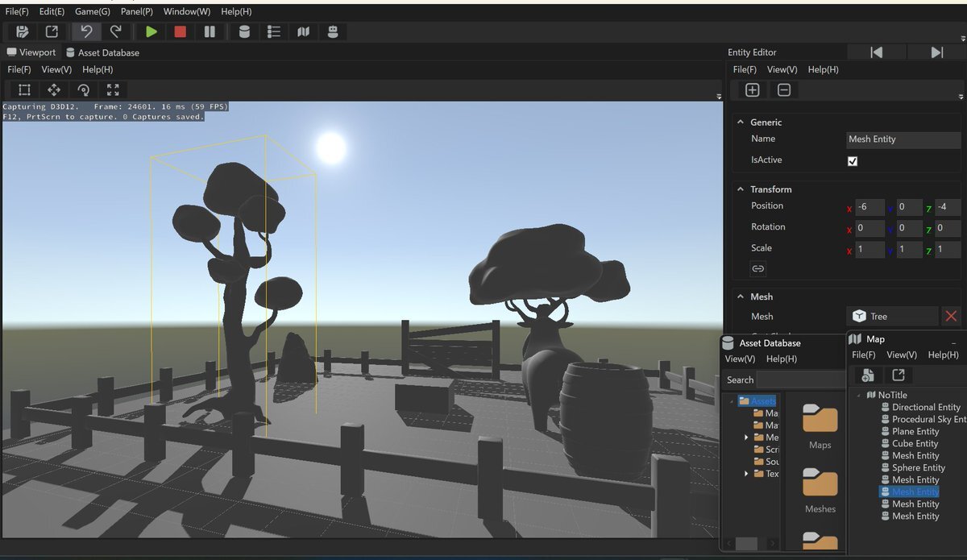Click the red X beside the Tree mesh
The image size is (967, 560).
(x=952, y=317)
